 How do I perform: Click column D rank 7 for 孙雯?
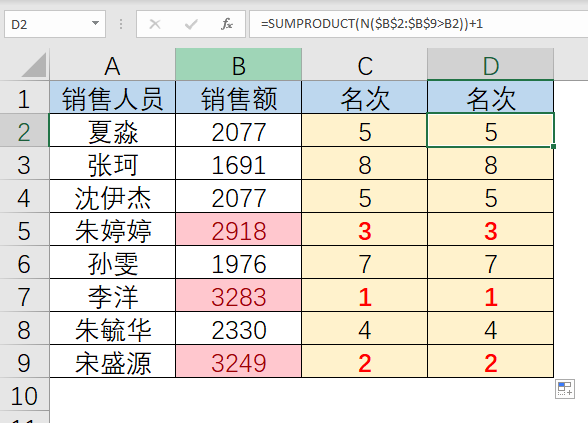click(x=490, y=262)
